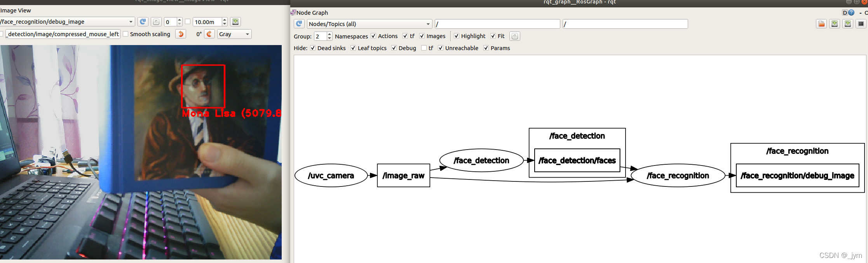This screenshot has height=263, width=868.
Task: Toggle the Actions group checkbox
Action: (373, 36)
